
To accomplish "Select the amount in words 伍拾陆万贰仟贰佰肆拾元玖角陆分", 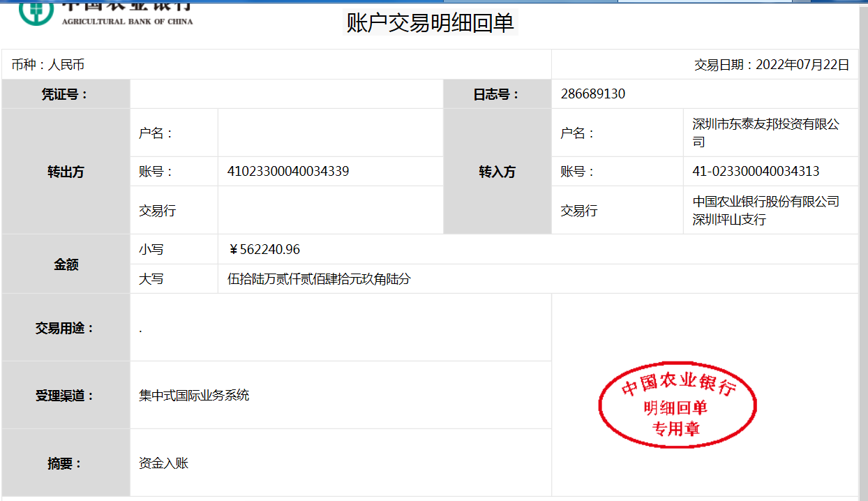I will point(320,279).
